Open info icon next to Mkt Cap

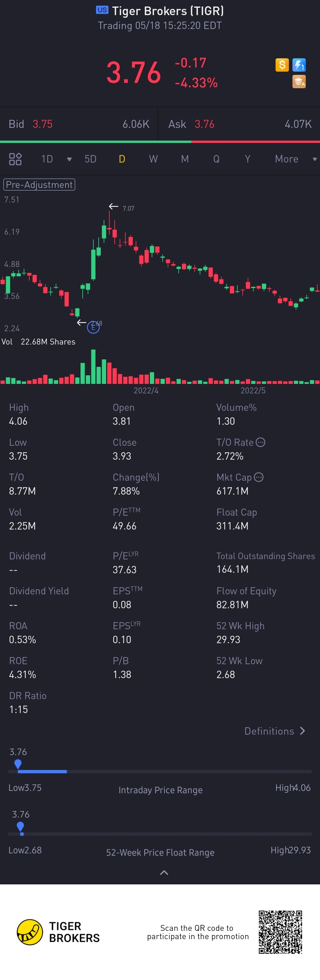259,477
